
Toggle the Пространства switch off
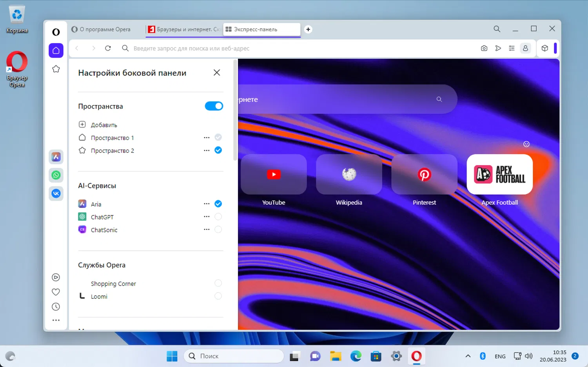pos(214,106)
